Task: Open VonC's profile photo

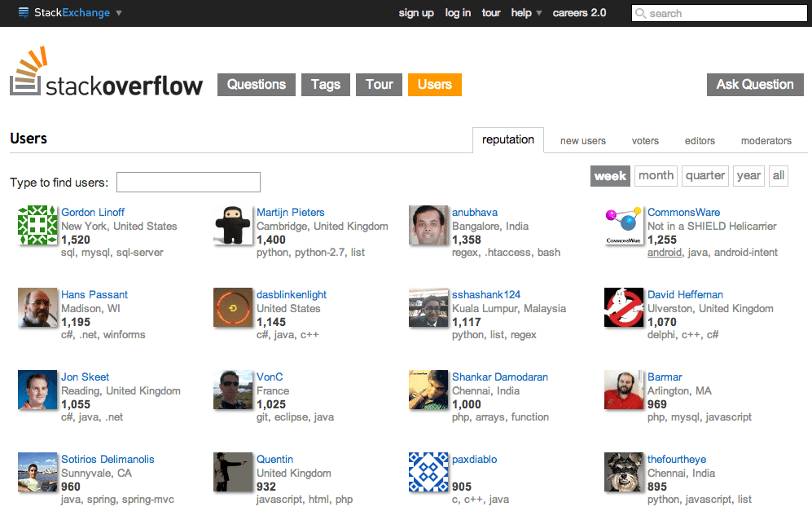Action: click(x=233, y=390)
